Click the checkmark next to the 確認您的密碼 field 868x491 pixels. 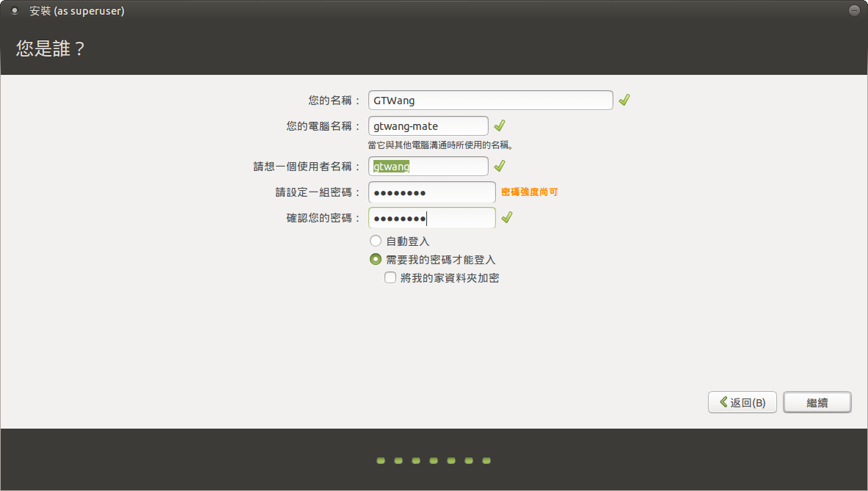pos(506,217)
